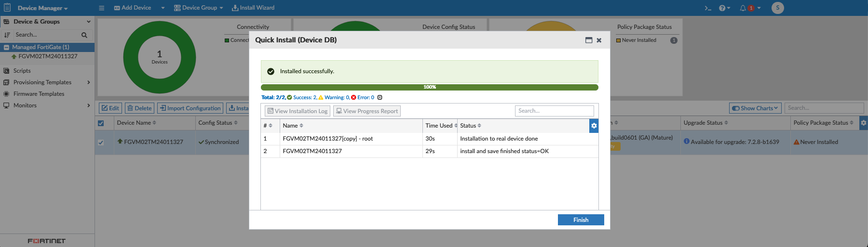Click View Installation Log button

tap(298, 111)
